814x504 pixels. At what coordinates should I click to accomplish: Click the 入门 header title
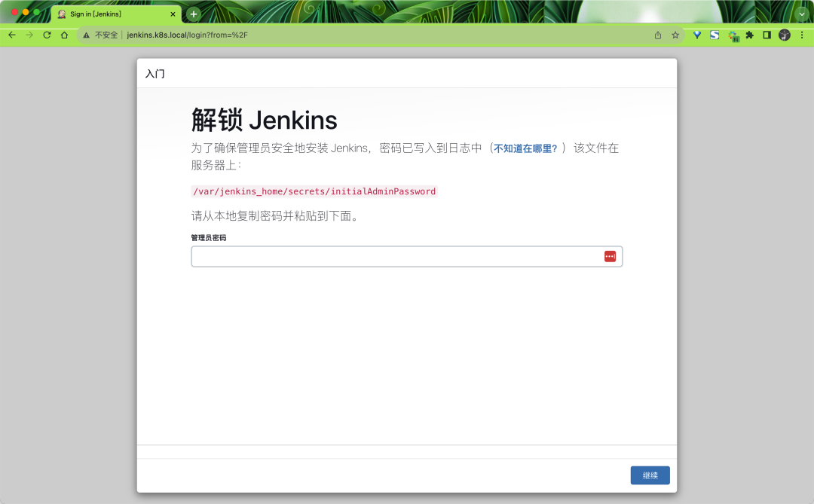coord(155,74)
